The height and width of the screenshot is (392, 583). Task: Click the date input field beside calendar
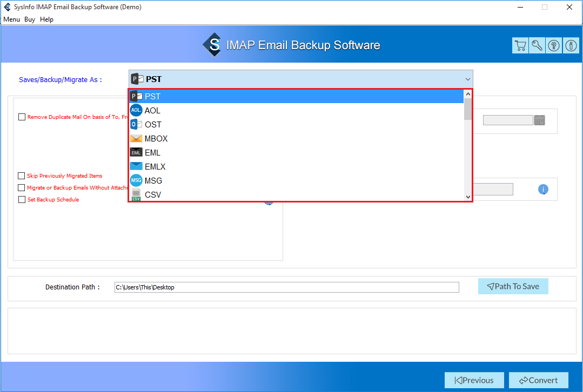coord(508,120)
